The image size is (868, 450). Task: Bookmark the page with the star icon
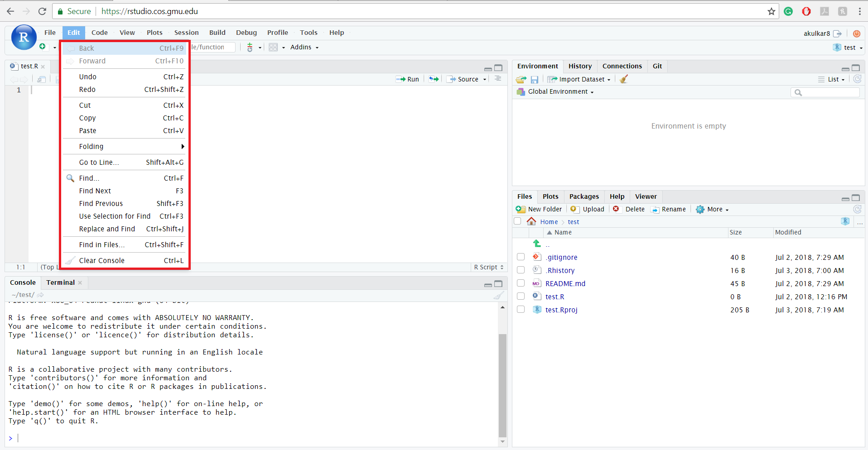click(772, 11)
